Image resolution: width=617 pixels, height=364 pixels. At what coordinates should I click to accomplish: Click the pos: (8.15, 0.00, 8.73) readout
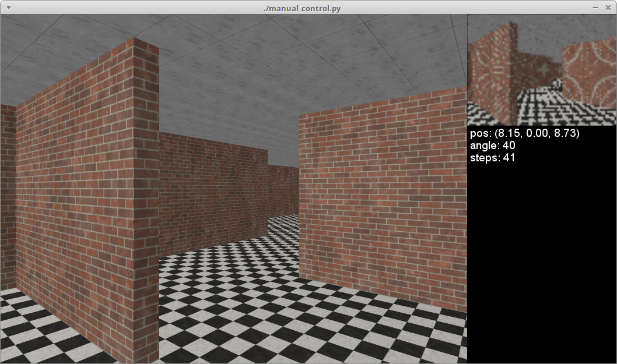pyautogui.click(x=524, y=133)
